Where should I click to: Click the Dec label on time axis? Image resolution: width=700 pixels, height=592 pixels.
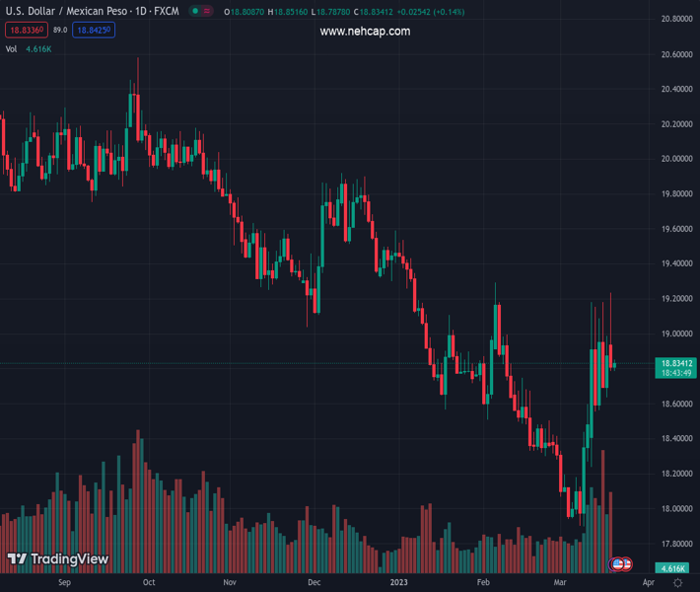(314, 582)
